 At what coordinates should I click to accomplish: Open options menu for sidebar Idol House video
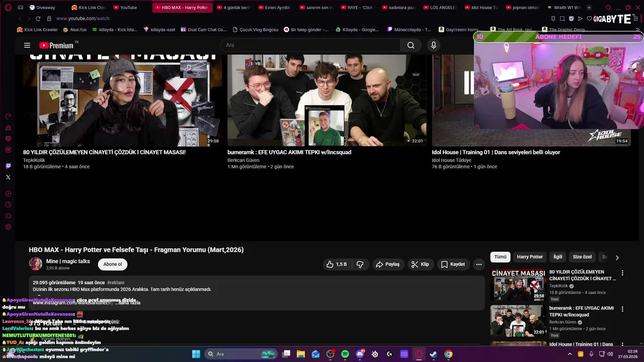[x=622, y=345]
